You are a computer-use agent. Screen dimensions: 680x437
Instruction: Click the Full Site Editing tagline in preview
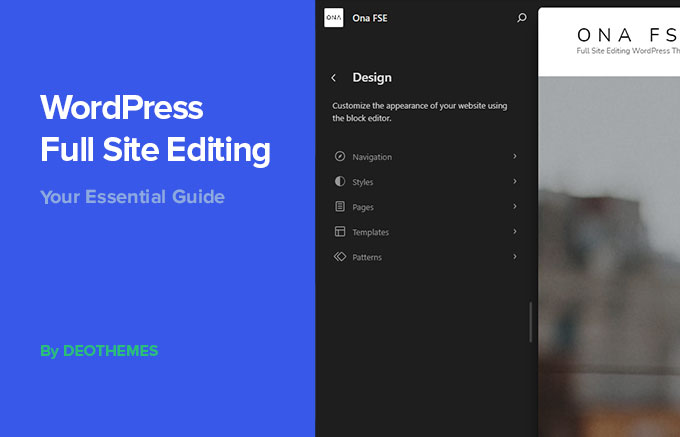[x=628, y=51]
